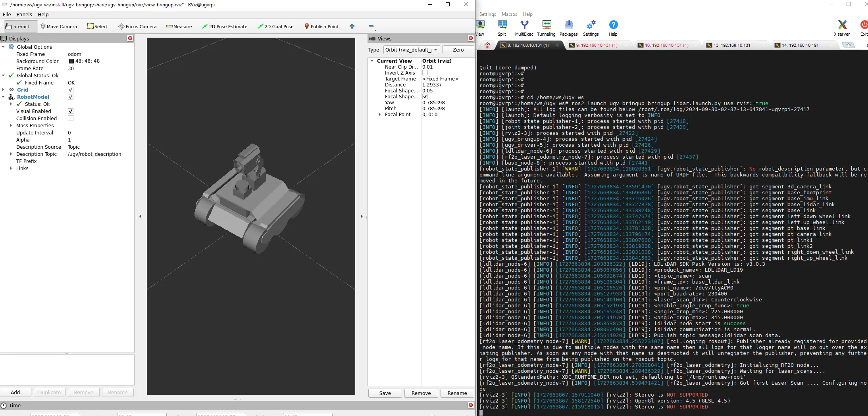
Task: Select the Publish Point tool
Action: [321, 27]
